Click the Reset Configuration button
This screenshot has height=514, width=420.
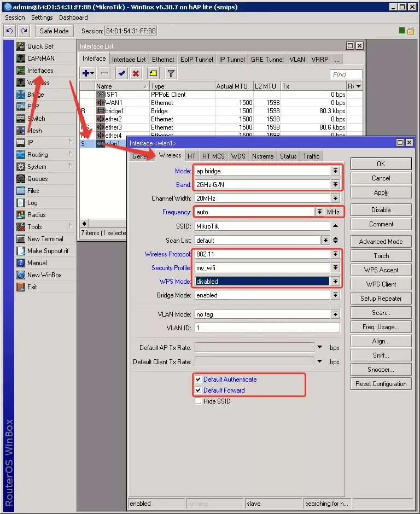point(381,384)
